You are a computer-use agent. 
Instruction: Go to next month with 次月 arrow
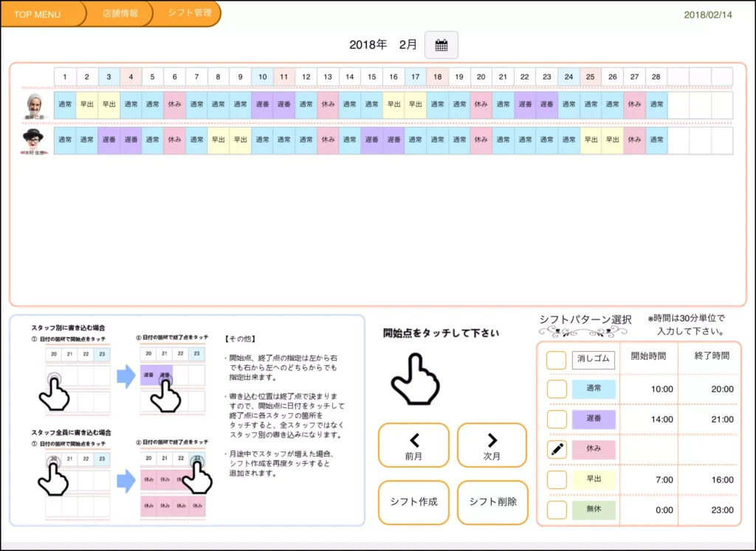pyautogui.click(x=492, y=446)
